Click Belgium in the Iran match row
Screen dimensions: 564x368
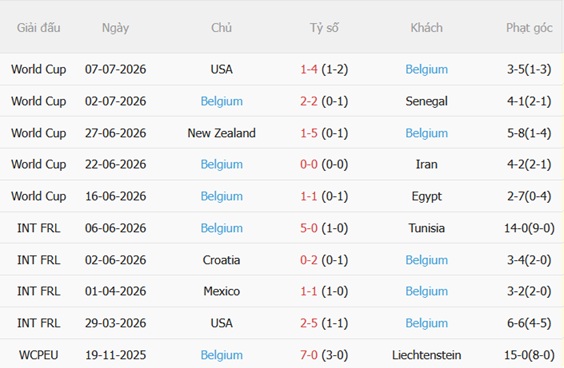pyautogui.click(x=222, y=164)
